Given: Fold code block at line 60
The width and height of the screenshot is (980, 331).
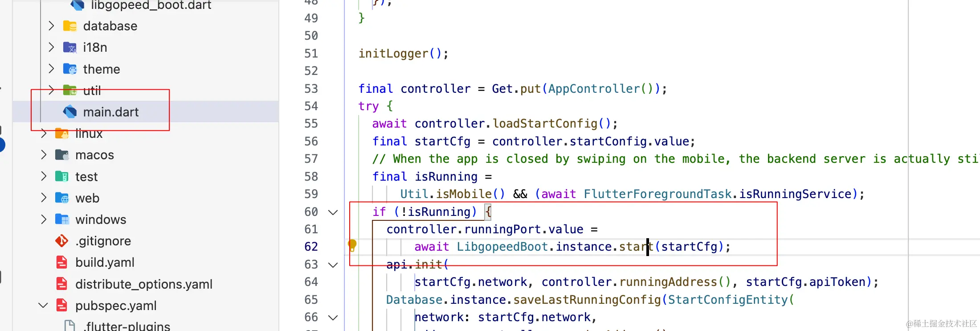Looking at the screenshot, I should point(333,212).
